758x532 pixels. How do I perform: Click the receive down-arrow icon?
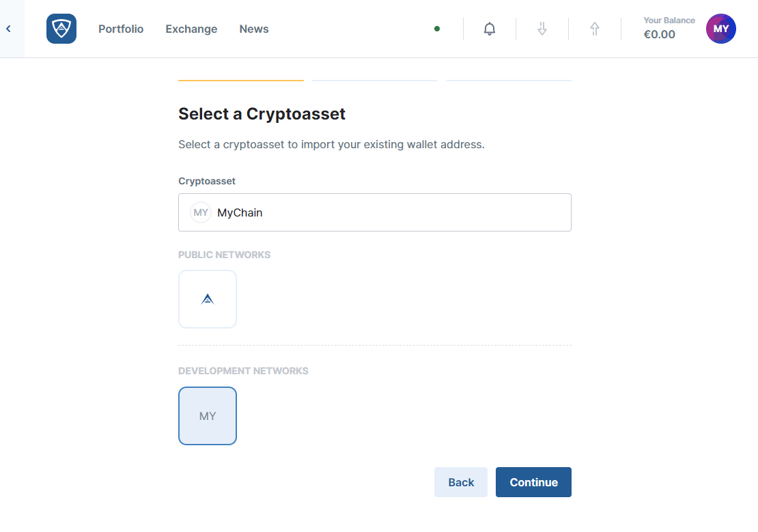tap(542, 29)
